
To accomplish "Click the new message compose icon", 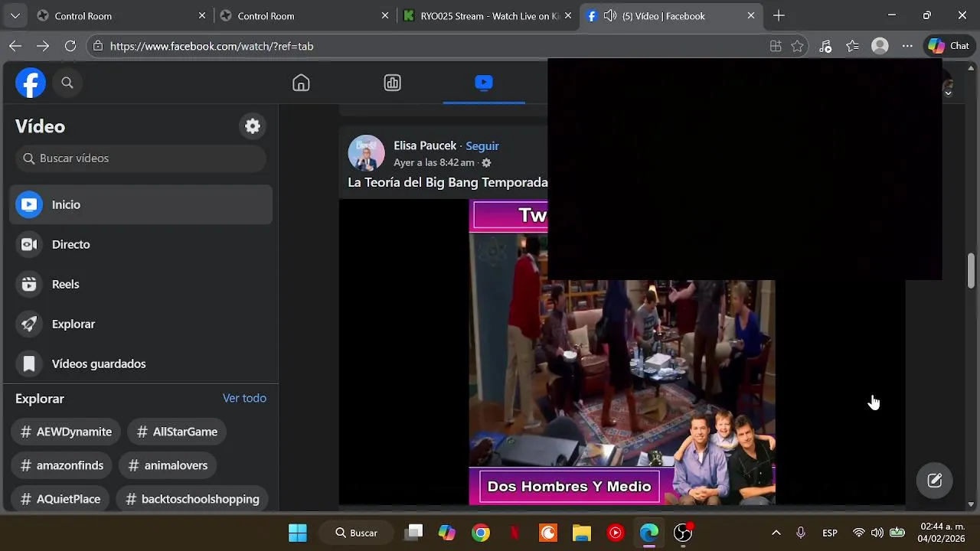I will tap(934, 481).
